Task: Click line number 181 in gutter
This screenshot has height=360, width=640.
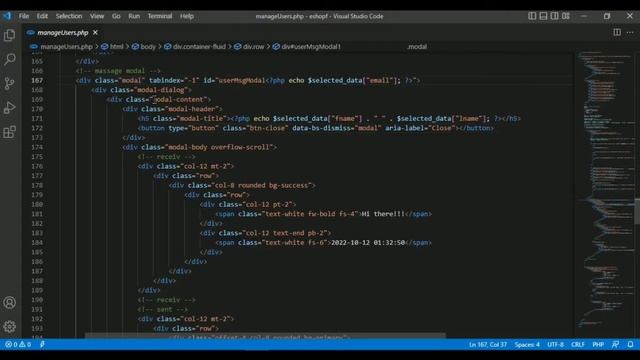Action: pyautogui.click(x=37, y=214)
